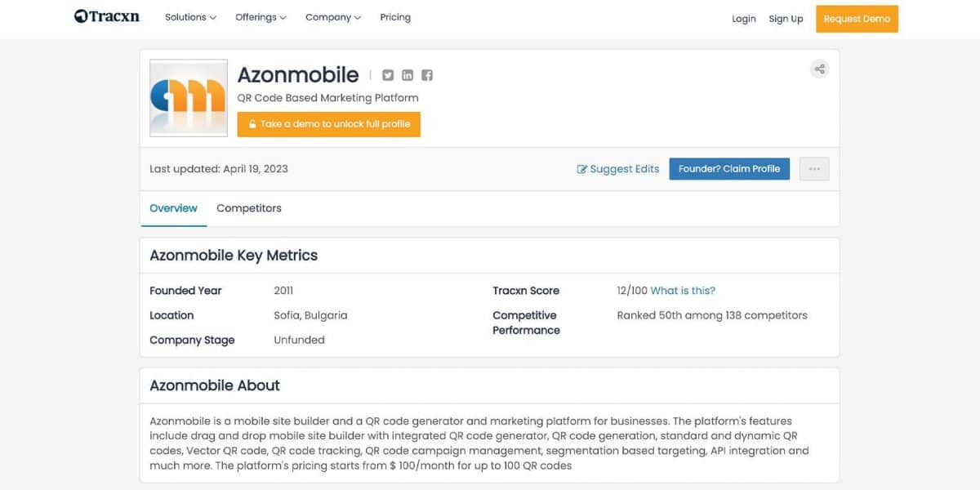
Task: Click the Azonmobile company name heading
Action: (298, 74)
